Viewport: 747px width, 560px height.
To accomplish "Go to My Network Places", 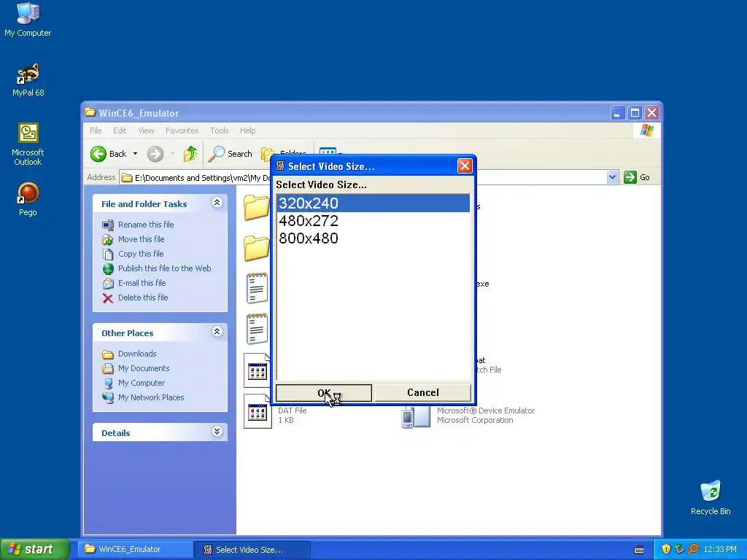I will tap(151, 397).
